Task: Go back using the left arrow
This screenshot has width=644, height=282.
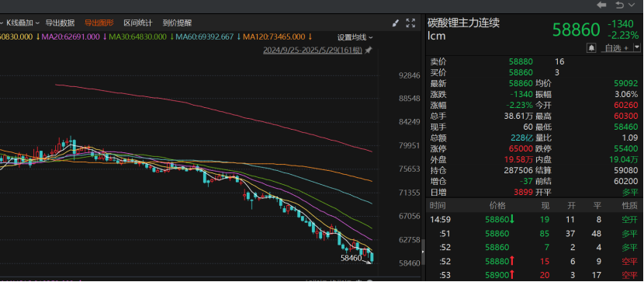Action: point(601,5)
